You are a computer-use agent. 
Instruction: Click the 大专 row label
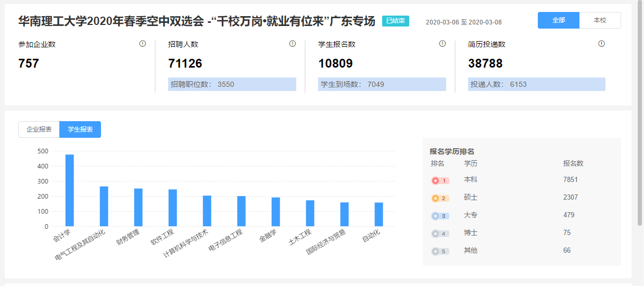(471, 215)
